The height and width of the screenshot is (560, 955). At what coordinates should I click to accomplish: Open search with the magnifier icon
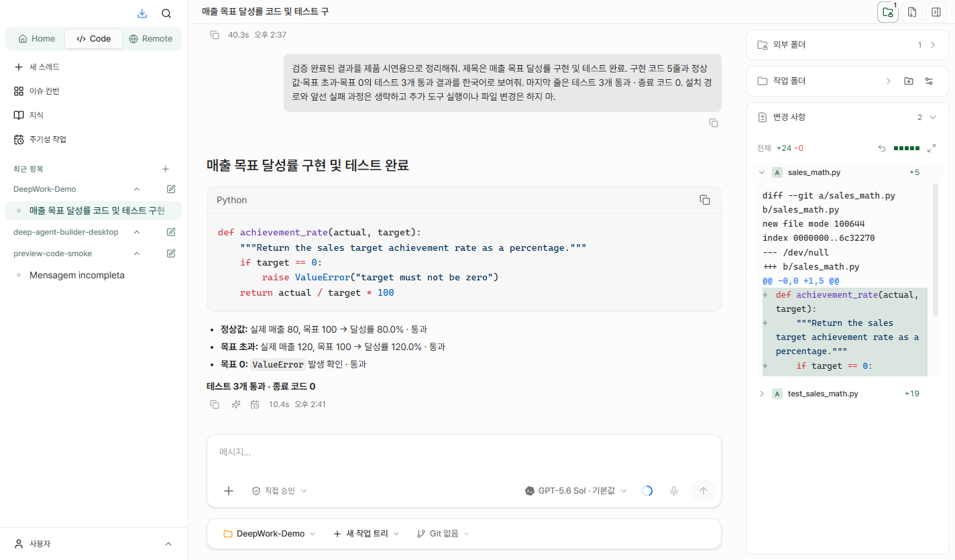click(x=166, y=13)
